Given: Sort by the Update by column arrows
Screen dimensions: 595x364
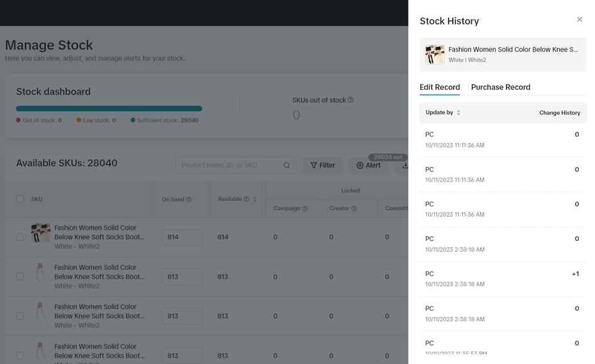Looking at the screenshot, I should [458, 113].
